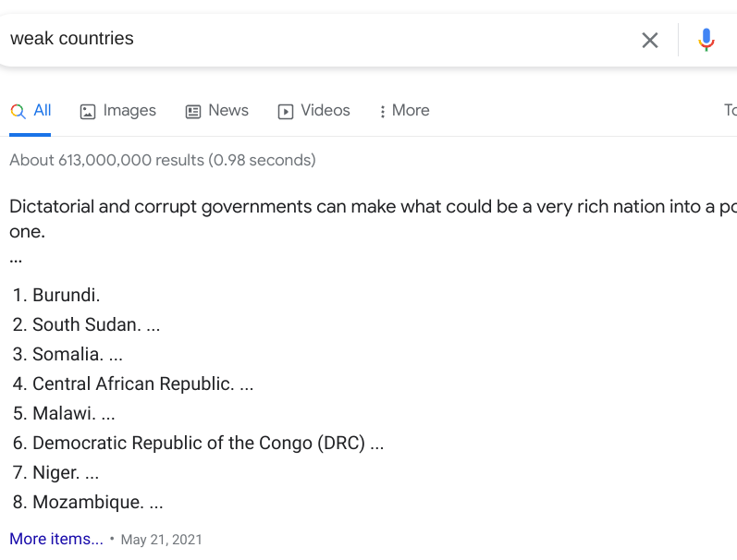The image size is (737, 560).
Task: Open the More three-dots menu
Action: 404,110
